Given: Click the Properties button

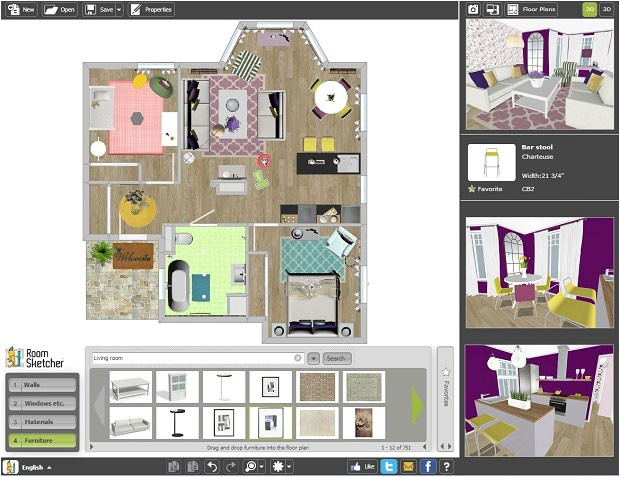Looking at the screenshot, I should tap(151, 9).
